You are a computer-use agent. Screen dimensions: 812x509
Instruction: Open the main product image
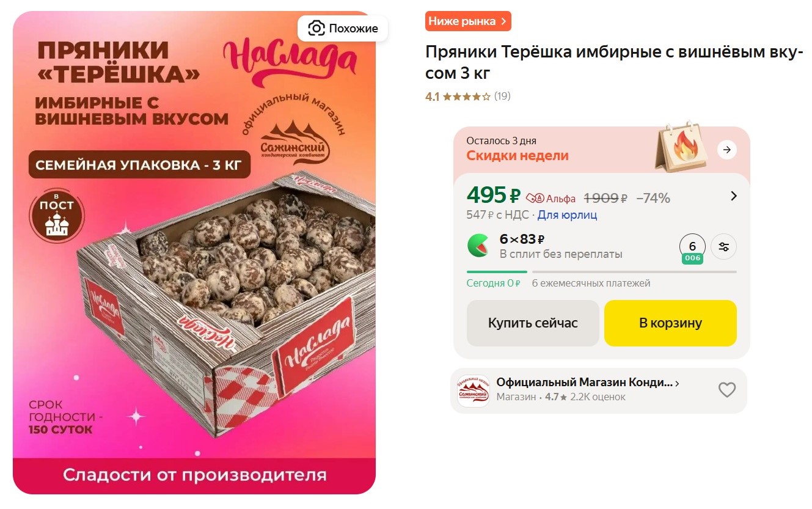[x=194, y=252]
